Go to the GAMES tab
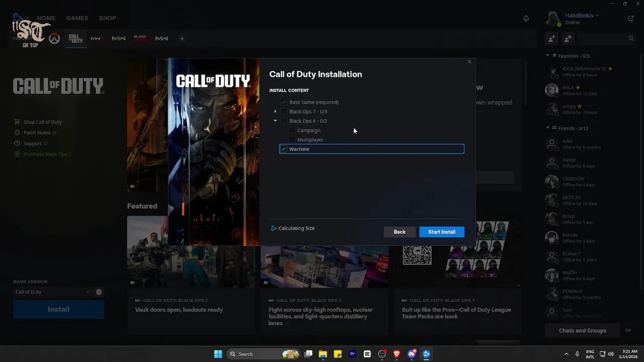The height and width of the screenshot is (362, 644). point(77,18)
